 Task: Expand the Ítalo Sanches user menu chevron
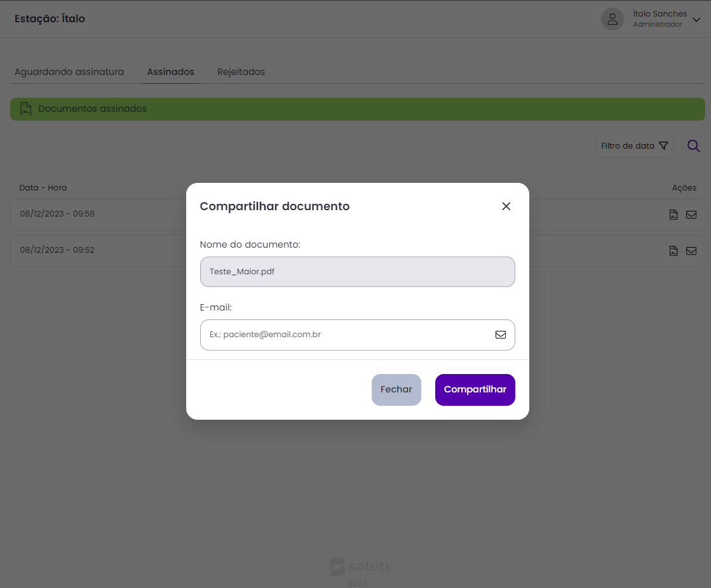tap(696, 20)
